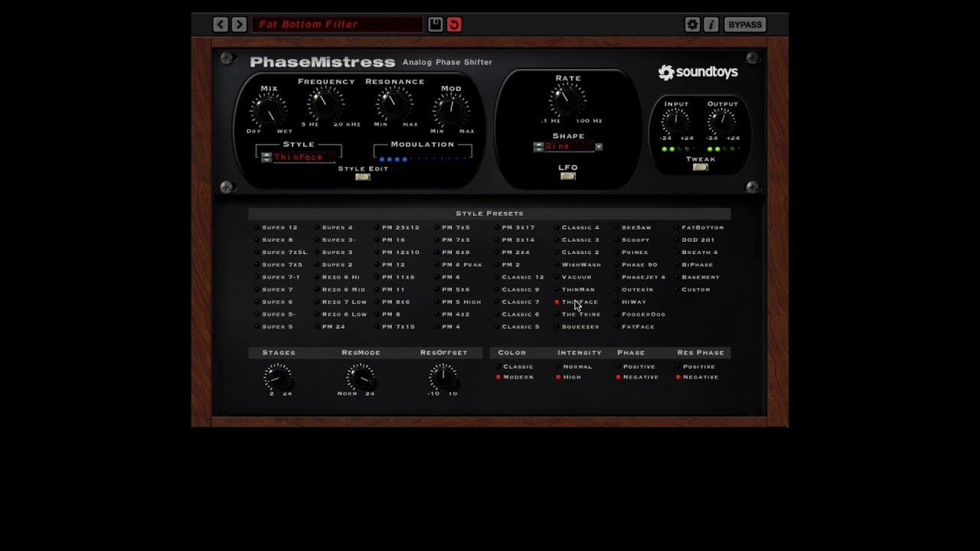Image resolution: width=980 pixels, height=551 pixels.
Task: Select the FoogerOog style preset
Action: click(x=640, y=314)
